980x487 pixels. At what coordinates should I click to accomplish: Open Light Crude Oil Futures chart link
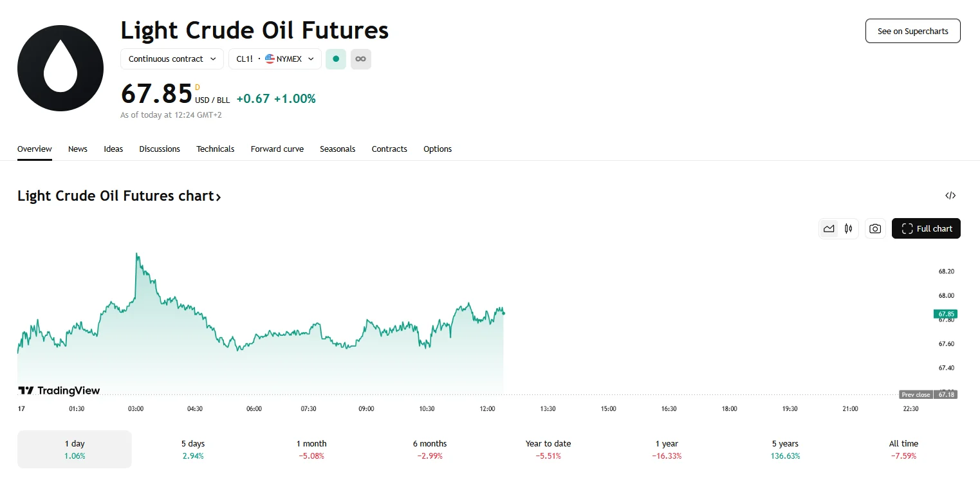[119, 196]
